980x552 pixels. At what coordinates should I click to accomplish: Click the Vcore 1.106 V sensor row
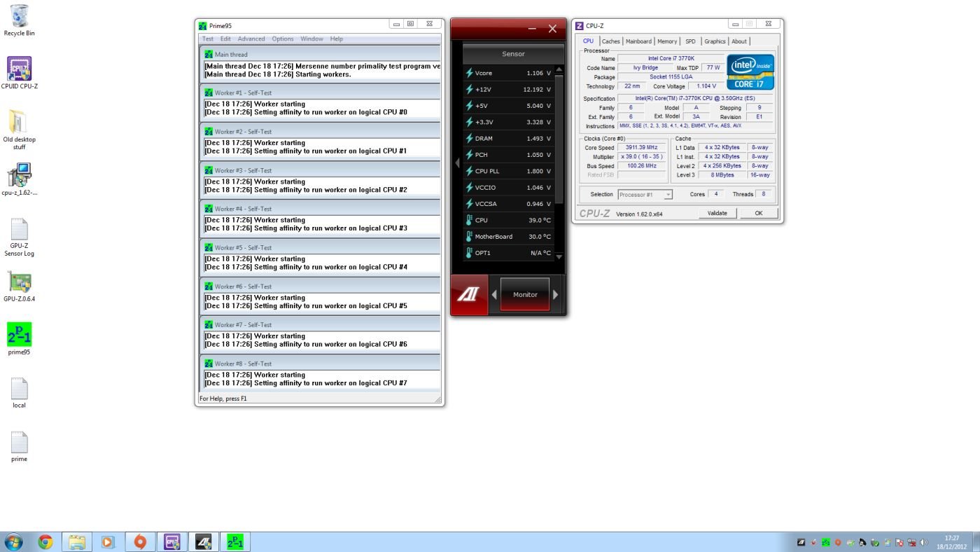coord(508,73)
